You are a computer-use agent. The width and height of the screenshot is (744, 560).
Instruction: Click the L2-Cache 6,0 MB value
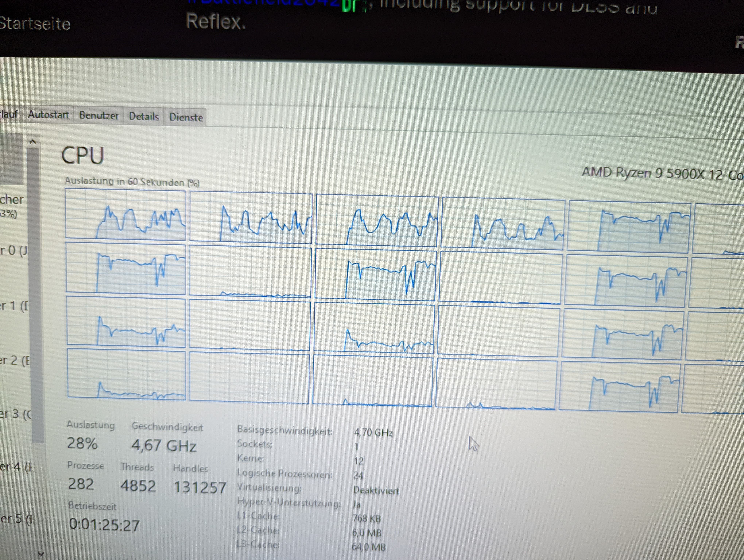(x=367, y=533)
